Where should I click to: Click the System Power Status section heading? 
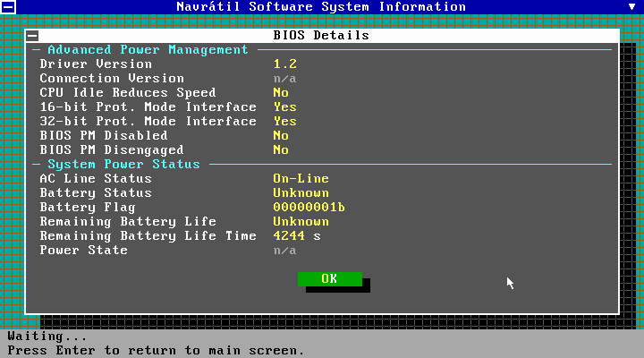123,165
